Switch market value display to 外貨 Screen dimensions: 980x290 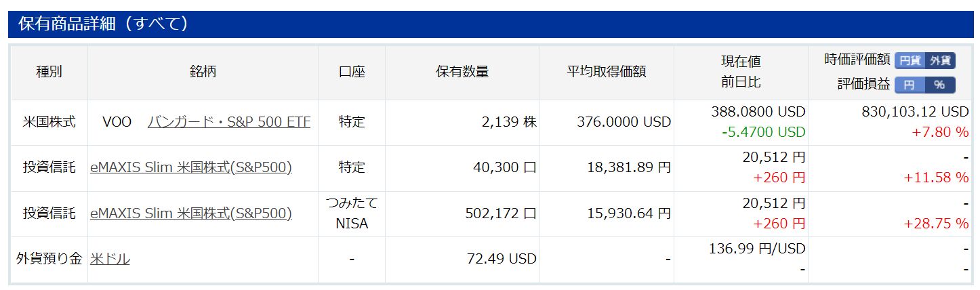coord(940,60)
